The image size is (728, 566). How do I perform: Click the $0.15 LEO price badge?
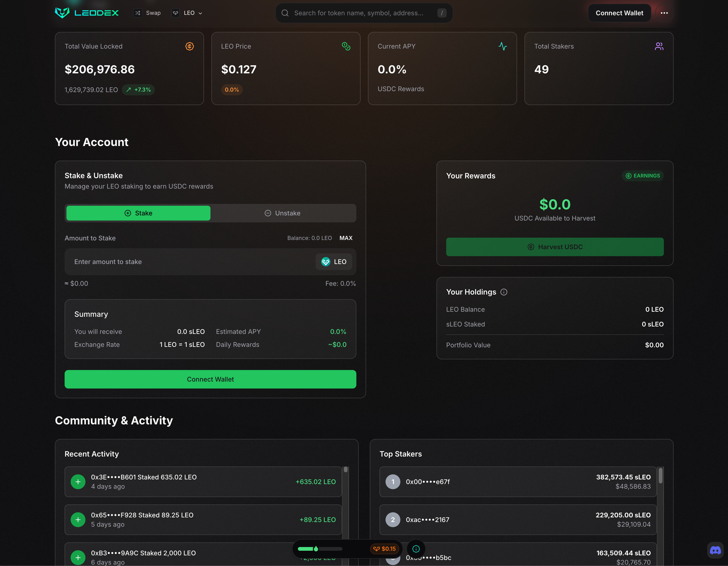(384, 549)
